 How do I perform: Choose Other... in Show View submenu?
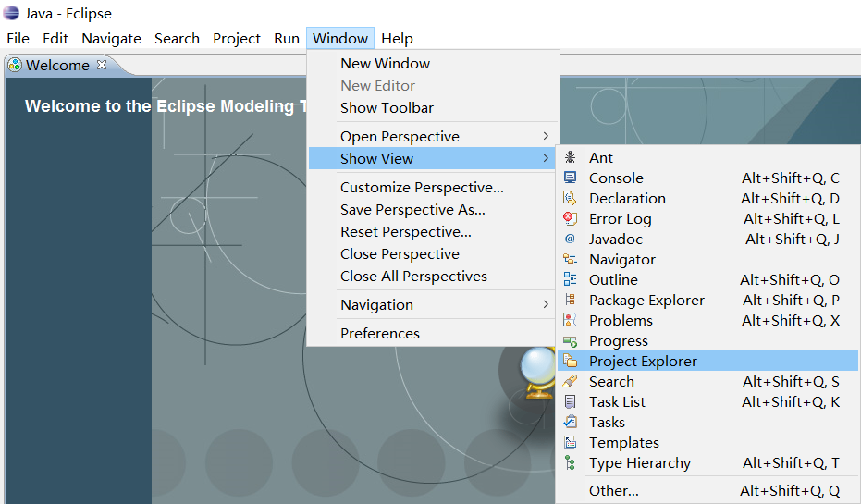tap(708, 490)
